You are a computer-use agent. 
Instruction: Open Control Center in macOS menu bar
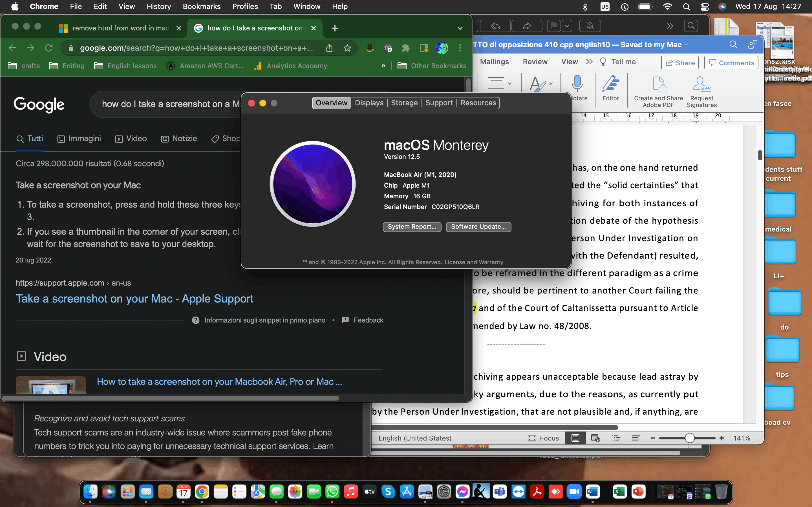[705, 7]
